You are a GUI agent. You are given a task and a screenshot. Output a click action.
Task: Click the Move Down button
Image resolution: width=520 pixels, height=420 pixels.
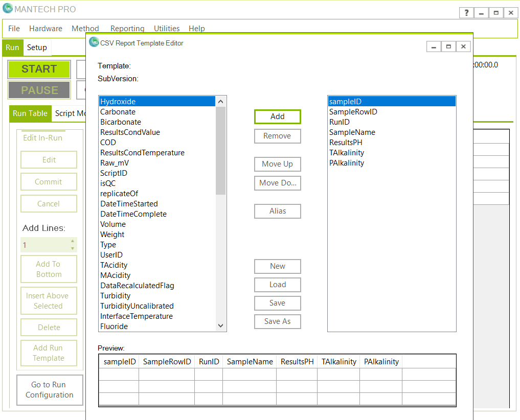click(278, 183)
